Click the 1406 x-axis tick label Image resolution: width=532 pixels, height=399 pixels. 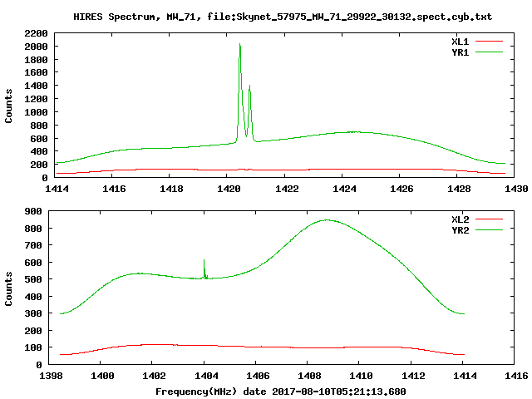click(258, 376)
